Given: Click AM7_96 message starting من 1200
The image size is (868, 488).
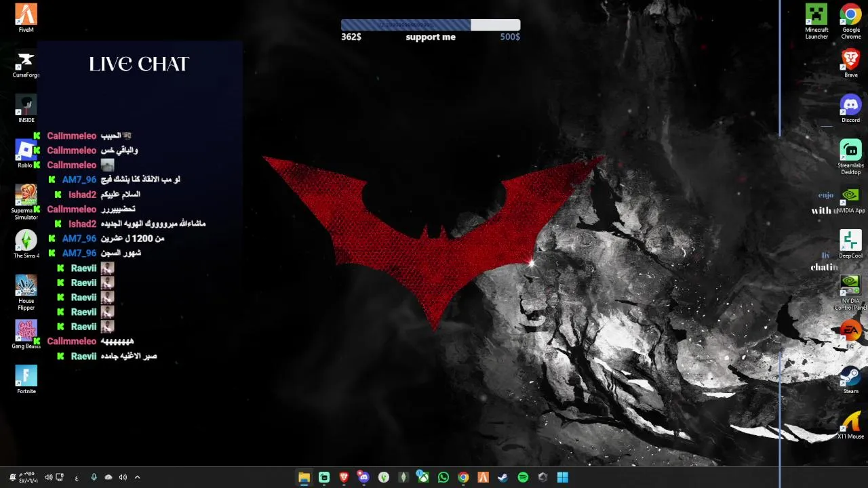Looking at the screenshot, I should click(x=133, y=239).
